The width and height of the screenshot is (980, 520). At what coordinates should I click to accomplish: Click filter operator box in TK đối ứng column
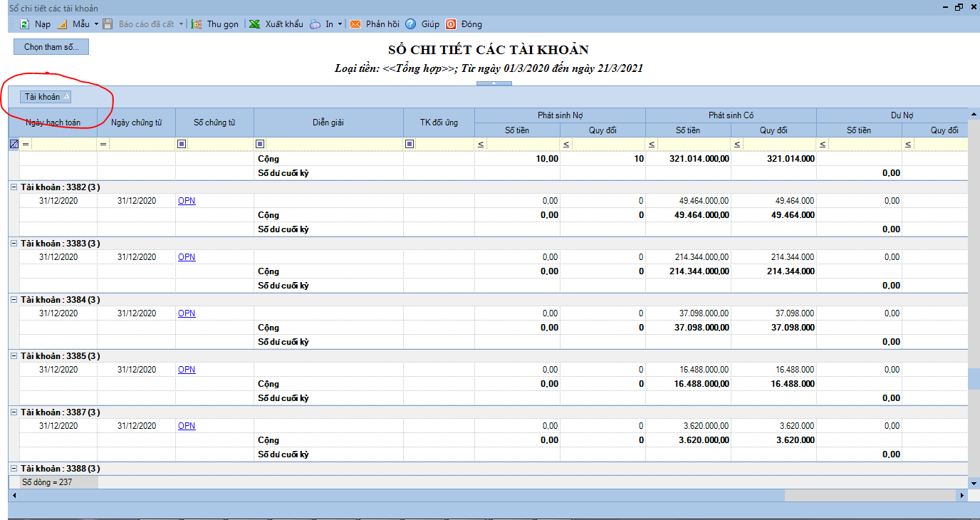point(410,144)
